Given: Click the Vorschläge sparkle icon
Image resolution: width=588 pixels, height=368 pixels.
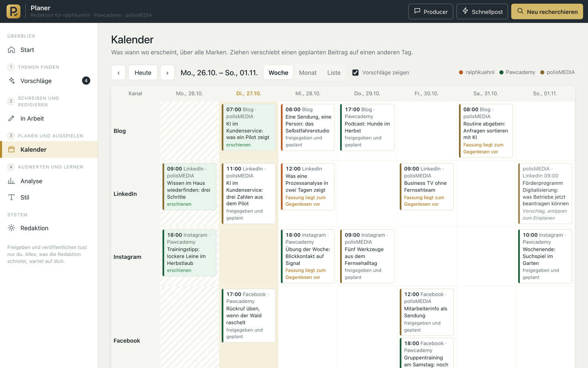Looking at the screenshot, I should tap(11, 81).
